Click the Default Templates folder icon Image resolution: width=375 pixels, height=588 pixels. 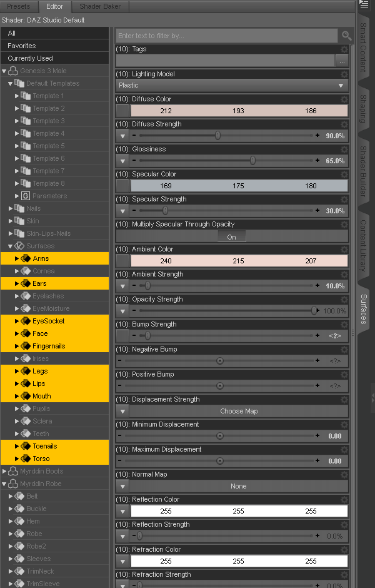click(19, 83)
